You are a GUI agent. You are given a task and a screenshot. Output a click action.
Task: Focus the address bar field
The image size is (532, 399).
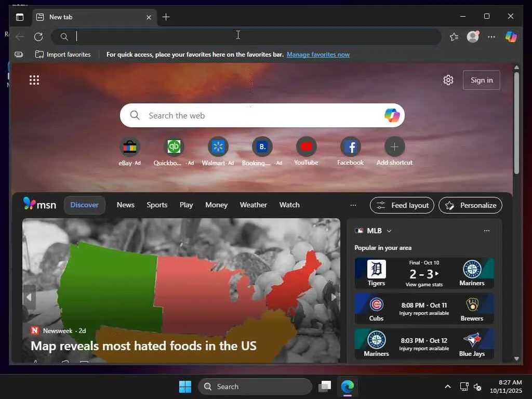[246, 36]
